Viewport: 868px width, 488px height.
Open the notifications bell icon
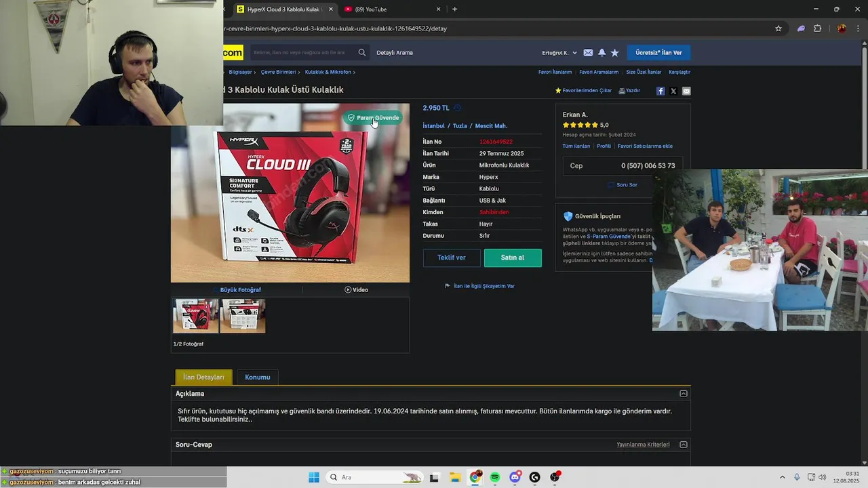pyautogui.click(x=601, y=53)
